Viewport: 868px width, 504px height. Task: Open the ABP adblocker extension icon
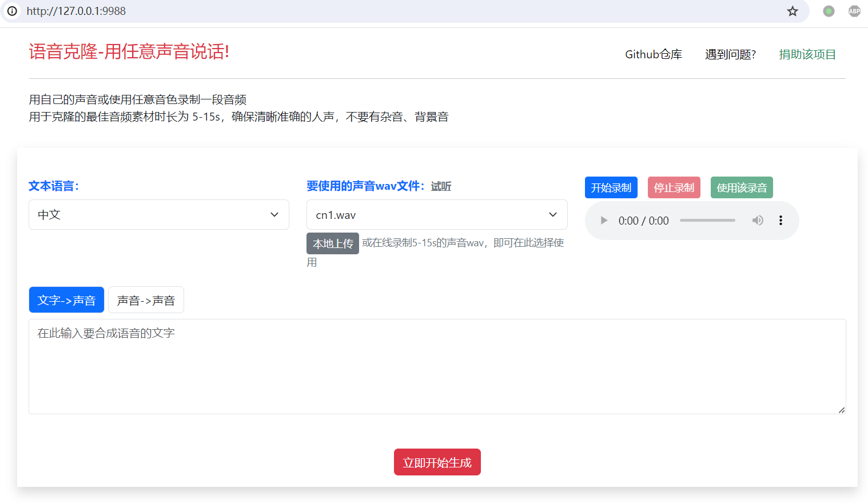click(854, 11)
